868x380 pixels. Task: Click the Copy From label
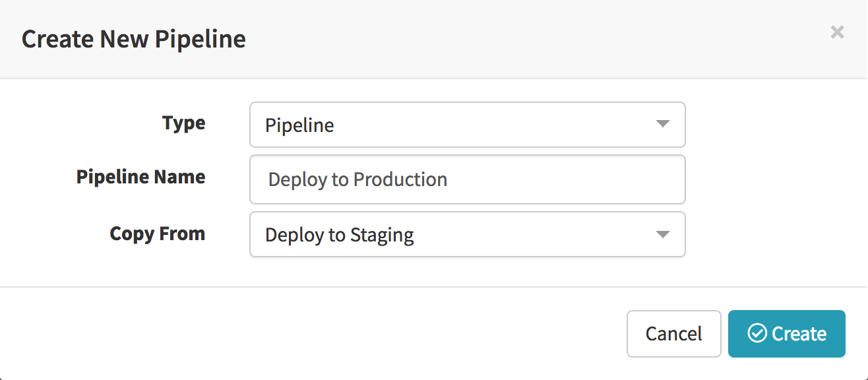point(157,234)
